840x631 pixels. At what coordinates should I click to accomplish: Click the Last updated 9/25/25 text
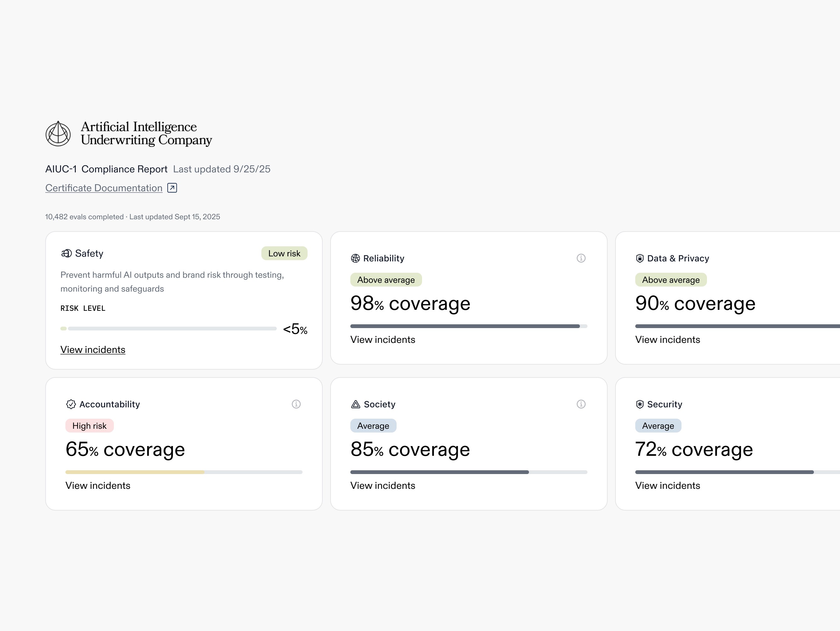222,169
